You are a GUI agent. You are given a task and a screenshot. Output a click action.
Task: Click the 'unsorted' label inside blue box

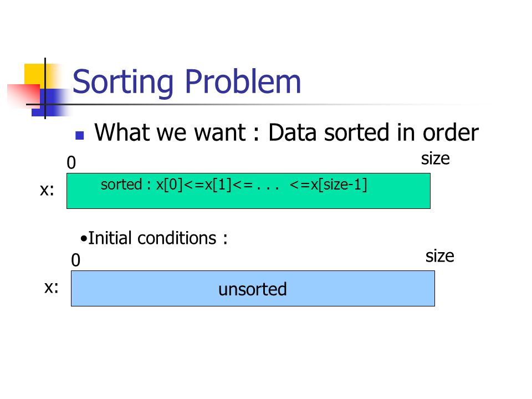click(x=253, y=289)
